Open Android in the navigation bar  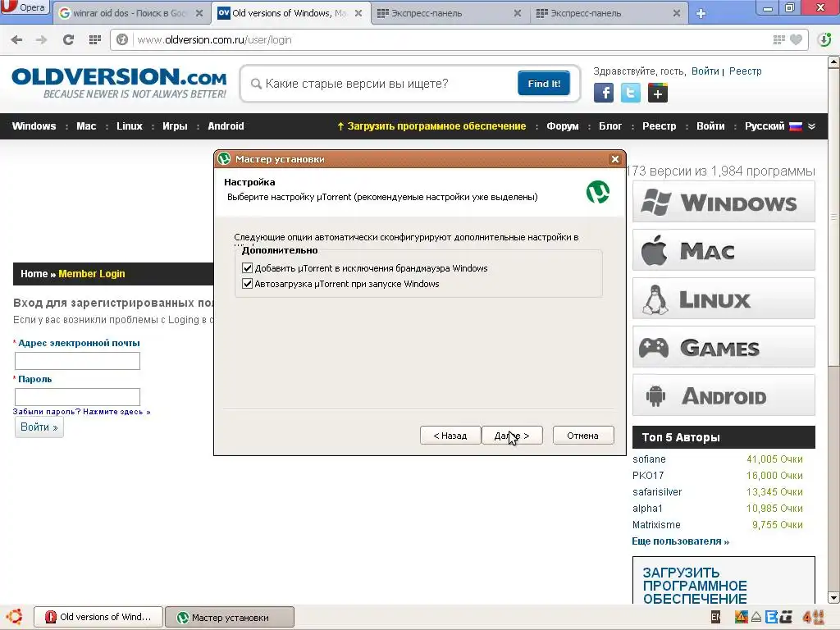pyautogui.click(x=226, y=126)
